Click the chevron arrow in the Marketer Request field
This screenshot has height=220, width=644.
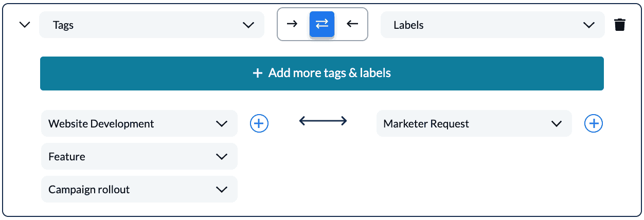[556, 124]
